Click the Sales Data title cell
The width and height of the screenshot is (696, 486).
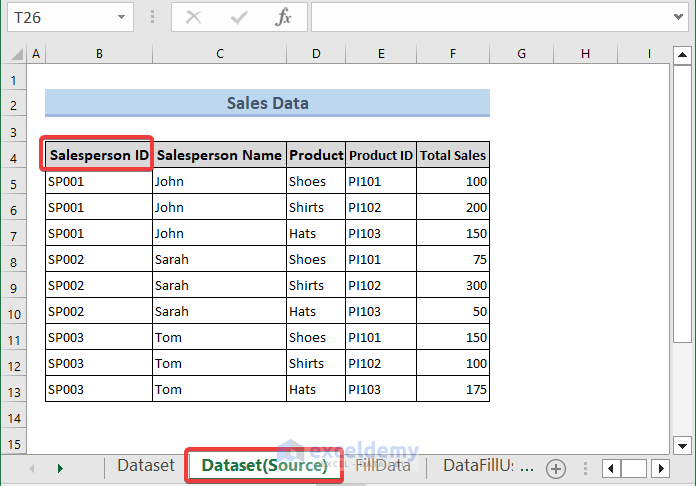click(x=267, y=103)
